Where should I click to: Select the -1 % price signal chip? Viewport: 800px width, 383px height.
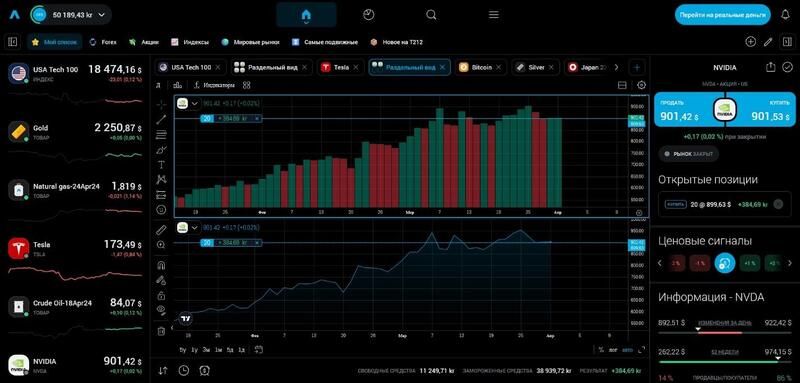pos(699,263)
